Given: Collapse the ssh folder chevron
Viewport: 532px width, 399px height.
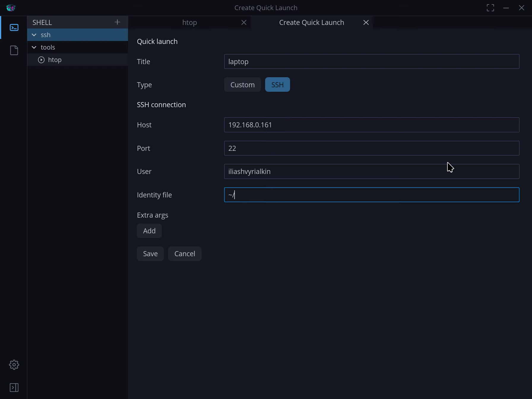Looking at the screenshot, I should pos(34,35).
